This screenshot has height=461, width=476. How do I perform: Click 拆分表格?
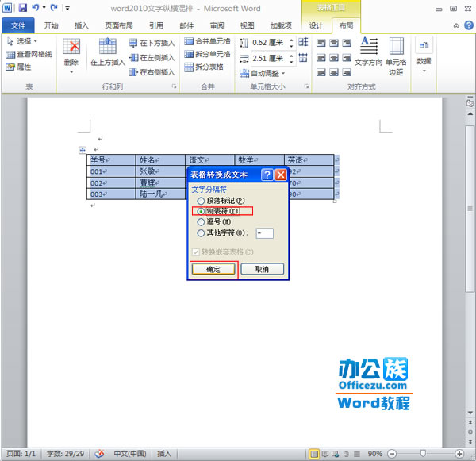click(x=204, y=67)
